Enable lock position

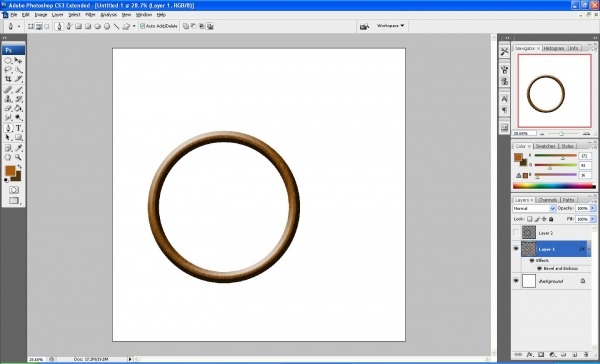pos(544,219)
